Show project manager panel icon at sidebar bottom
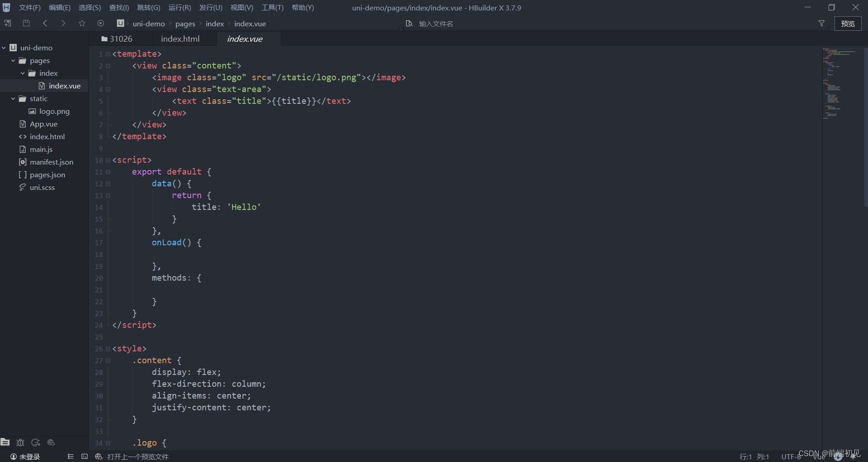The height and width of the screenshot is (462, 868). coord(5,442)
